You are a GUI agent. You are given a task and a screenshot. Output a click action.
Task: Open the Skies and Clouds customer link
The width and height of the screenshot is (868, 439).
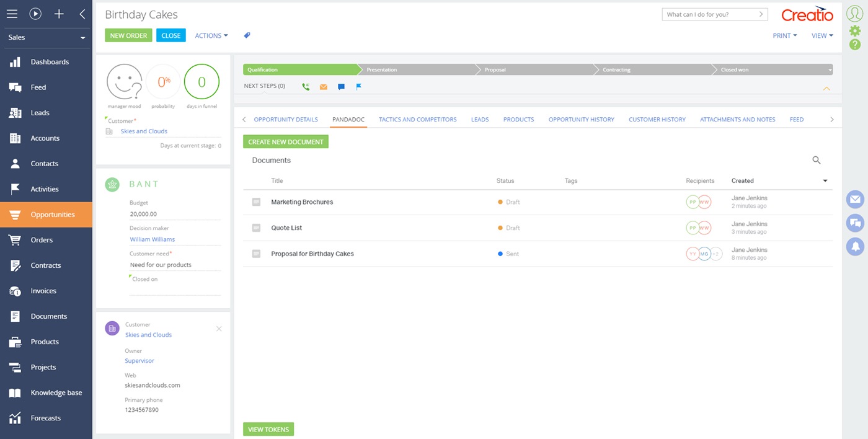143,131
